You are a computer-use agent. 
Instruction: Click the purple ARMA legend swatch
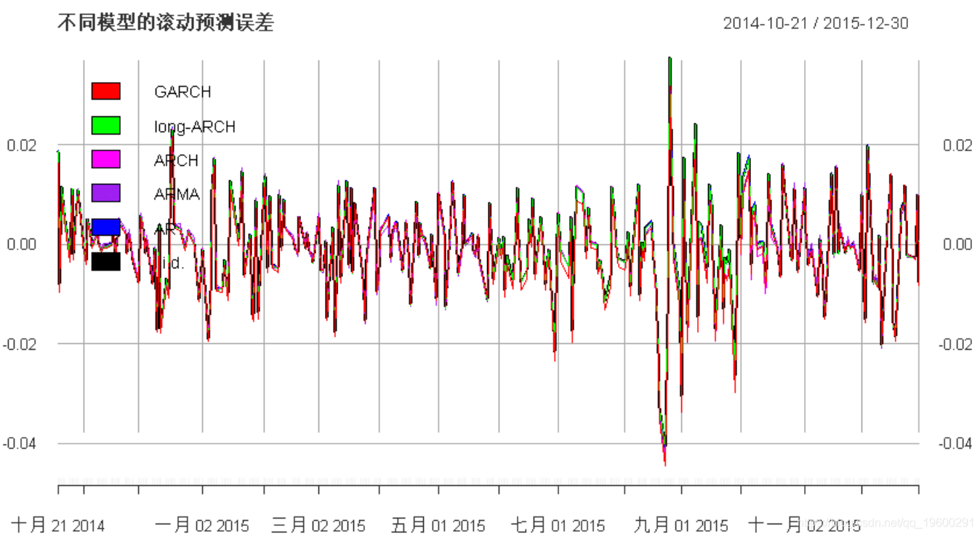(105, 193)
